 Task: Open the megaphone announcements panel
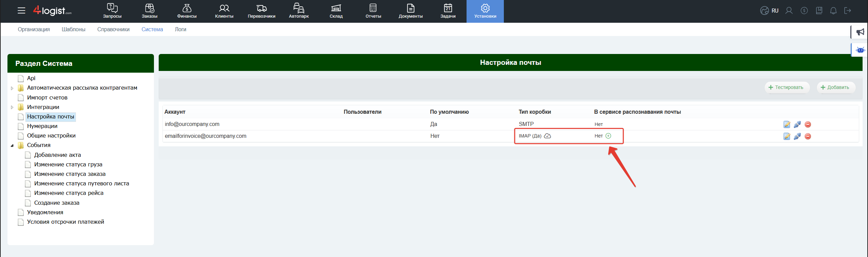pyautogui.click(x=860, y=32)
